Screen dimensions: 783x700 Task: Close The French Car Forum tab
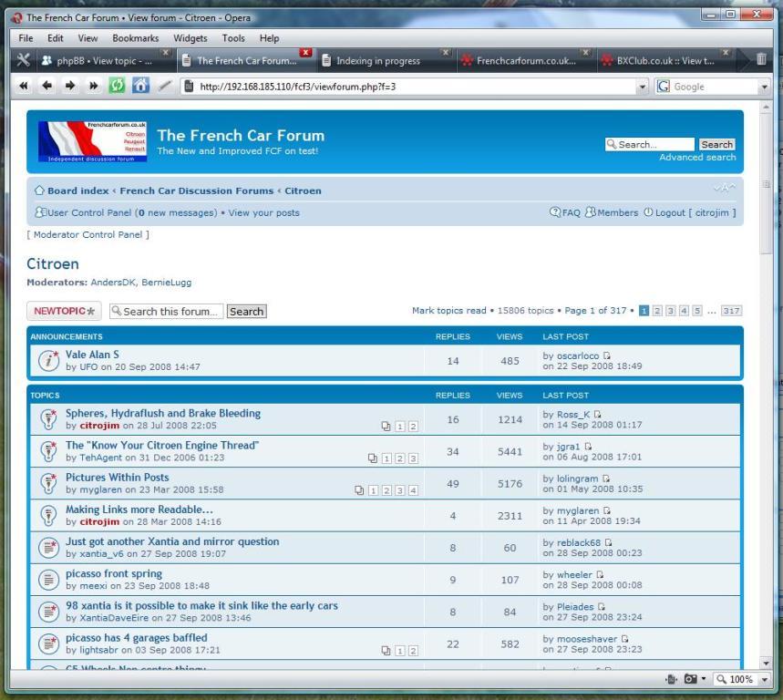point(305,52)
